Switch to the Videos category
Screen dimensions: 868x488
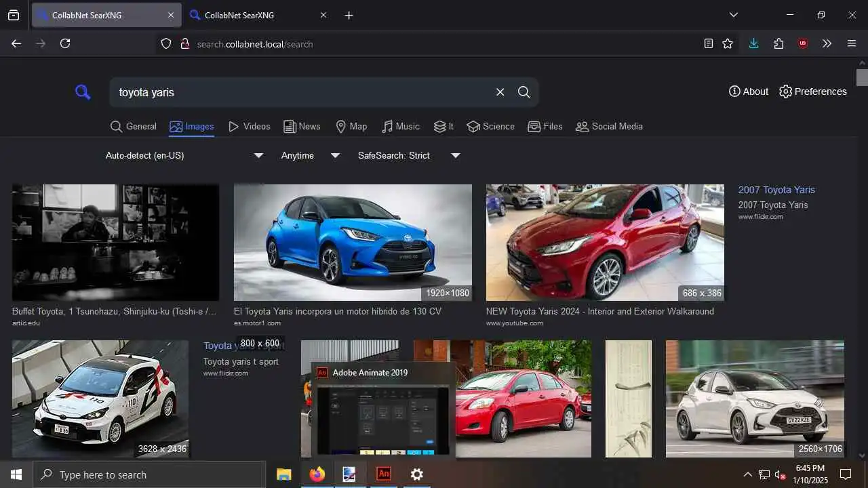click(x=250, y=126)
